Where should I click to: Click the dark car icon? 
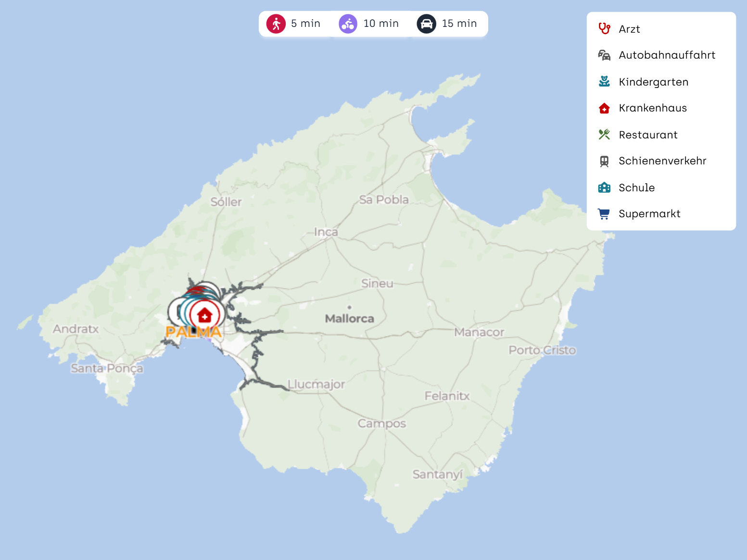[427, 24]
